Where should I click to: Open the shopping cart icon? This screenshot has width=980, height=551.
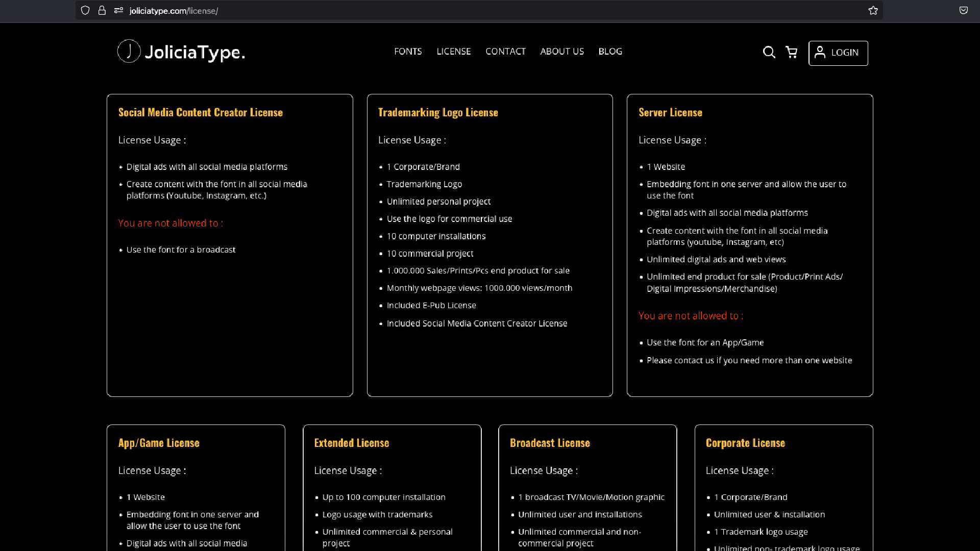(x=792, y=52)
